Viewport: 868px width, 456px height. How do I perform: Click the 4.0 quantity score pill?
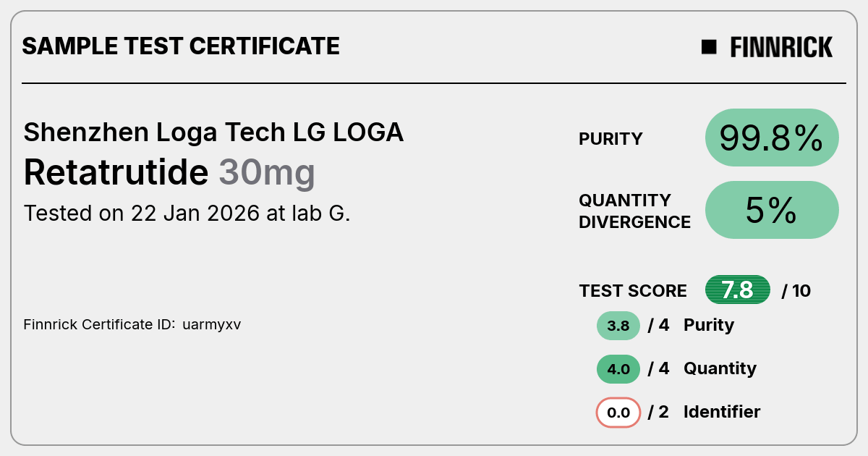[x=618, y=369]
